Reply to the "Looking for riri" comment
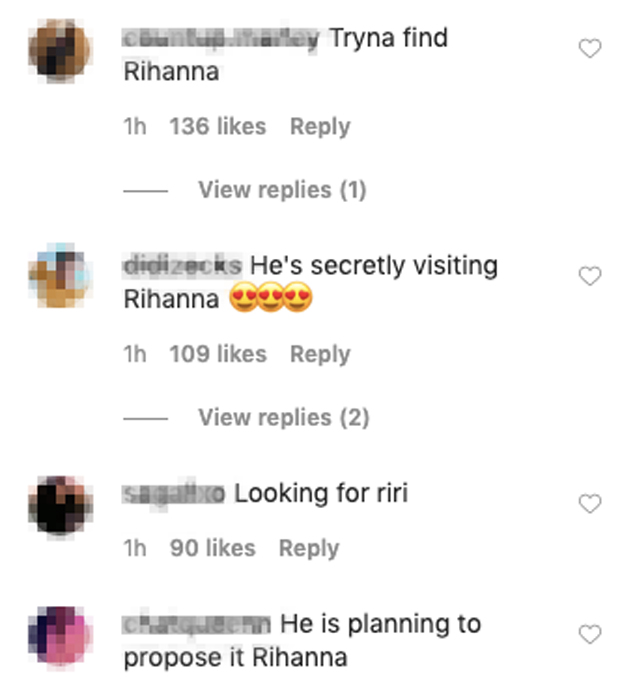Image resolution: width=620 pixels, height=683 pixels. pyautogui.click(x=309, y=548)
